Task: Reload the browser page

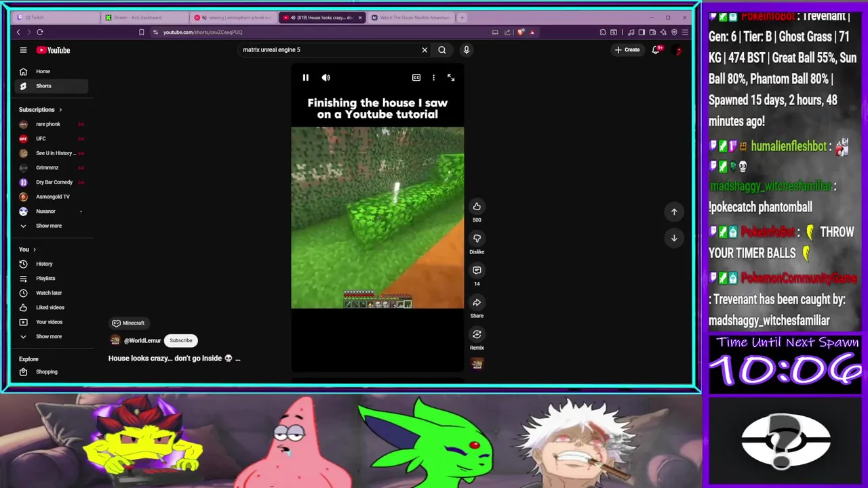Action: (40, 32)
